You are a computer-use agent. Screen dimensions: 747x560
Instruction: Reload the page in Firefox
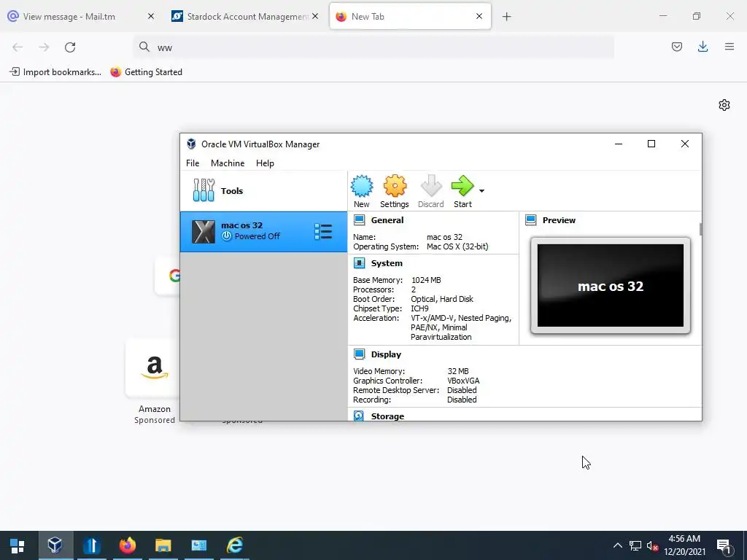click(x=70, y=47)
